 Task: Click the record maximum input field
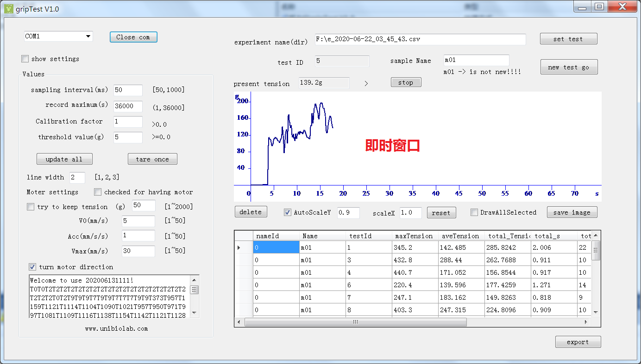coord(128,106)
